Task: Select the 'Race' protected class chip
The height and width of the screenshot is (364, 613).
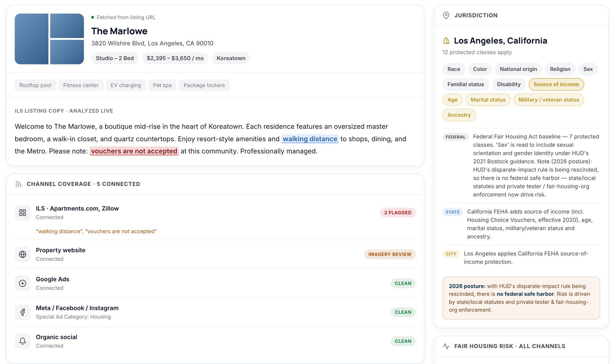Action: (x=454, y=69)
